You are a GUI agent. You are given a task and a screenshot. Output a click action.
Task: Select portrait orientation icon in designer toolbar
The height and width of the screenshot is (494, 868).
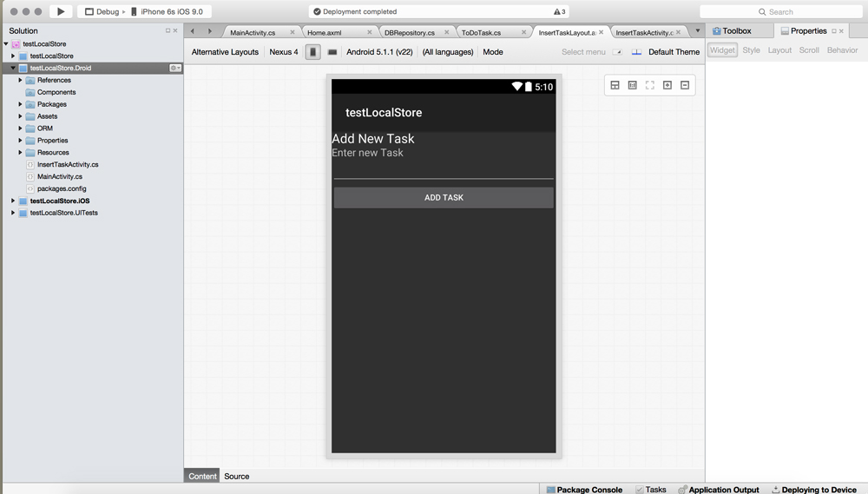pos(313,52)
